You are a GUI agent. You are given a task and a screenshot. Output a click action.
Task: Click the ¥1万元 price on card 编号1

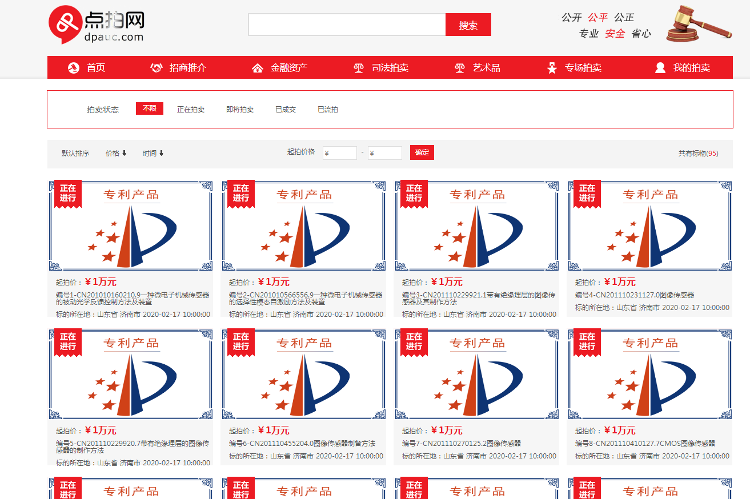(x=101, y=282)
